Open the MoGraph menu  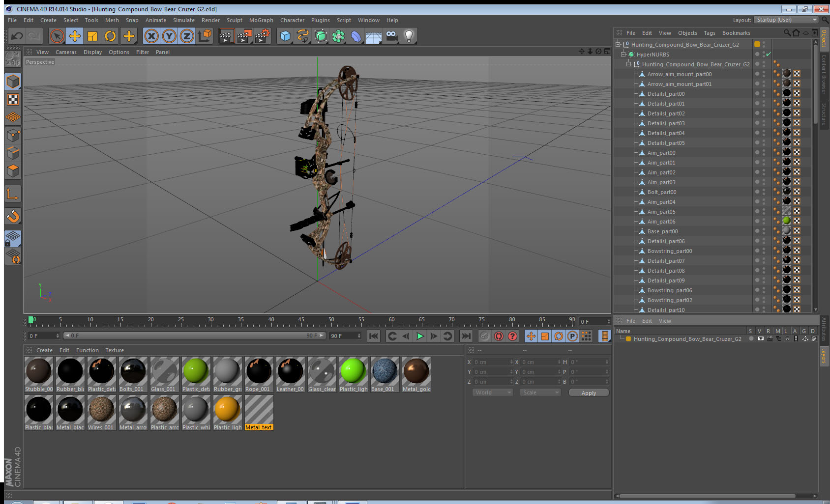coord(261,20)
